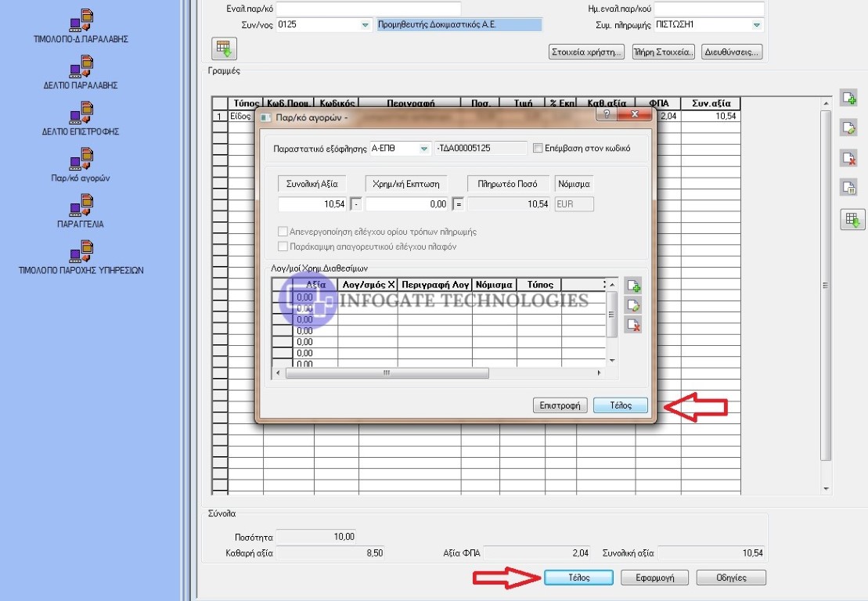Check Παράκαμψη απαγορευτικού ελέγχου πλαφόν option
The image size is (868, 601).
tap(283, 247)
